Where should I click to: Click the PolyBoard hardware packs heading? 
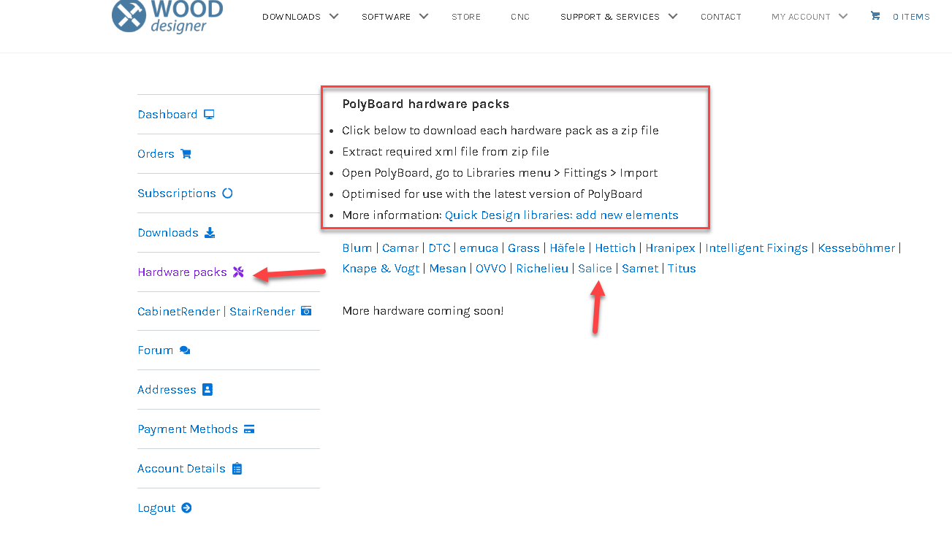(426, 104)
